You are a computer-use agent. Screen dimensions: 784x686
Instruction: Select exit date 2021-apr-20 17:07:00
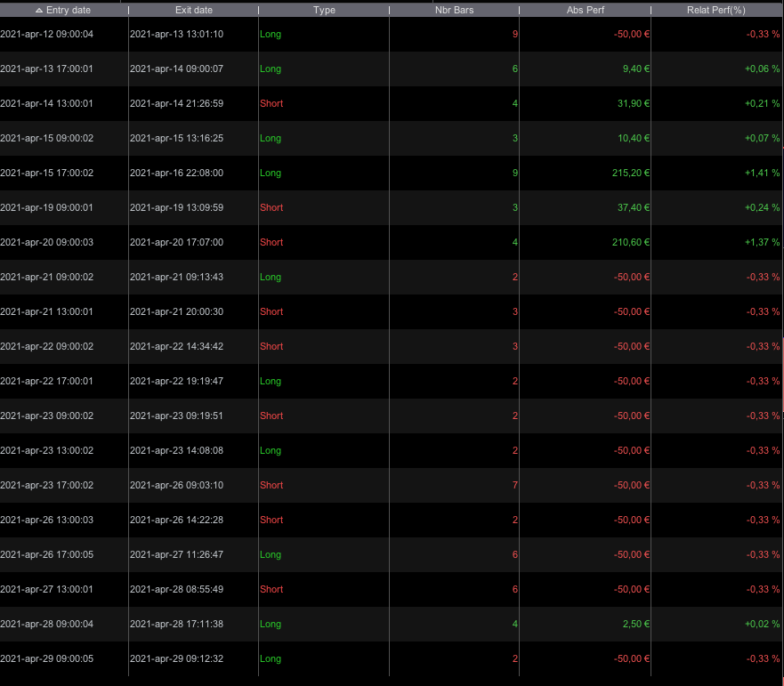point(176,242)
